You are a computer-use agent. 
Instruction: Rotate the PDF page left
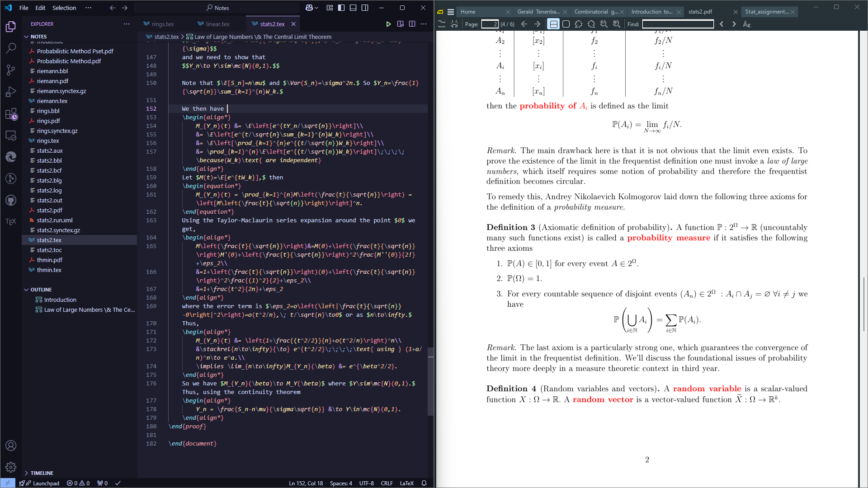click(579, 24)
